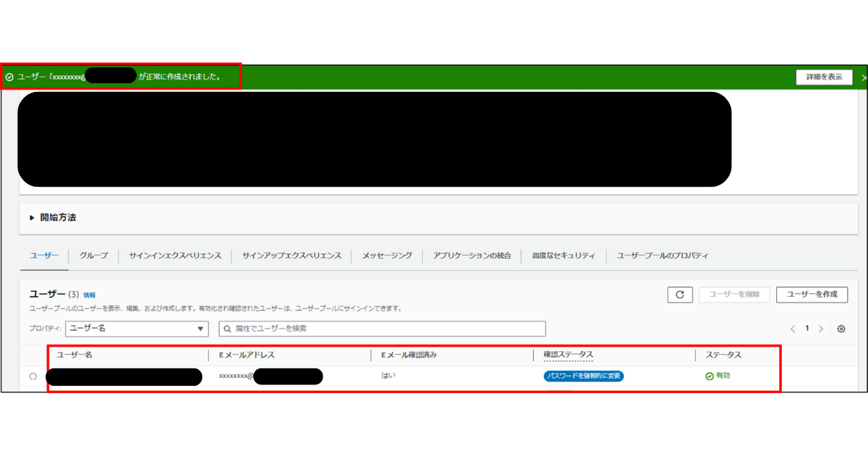
Task: Click the checkmark icon in the green banner
Action: (9, 77)
